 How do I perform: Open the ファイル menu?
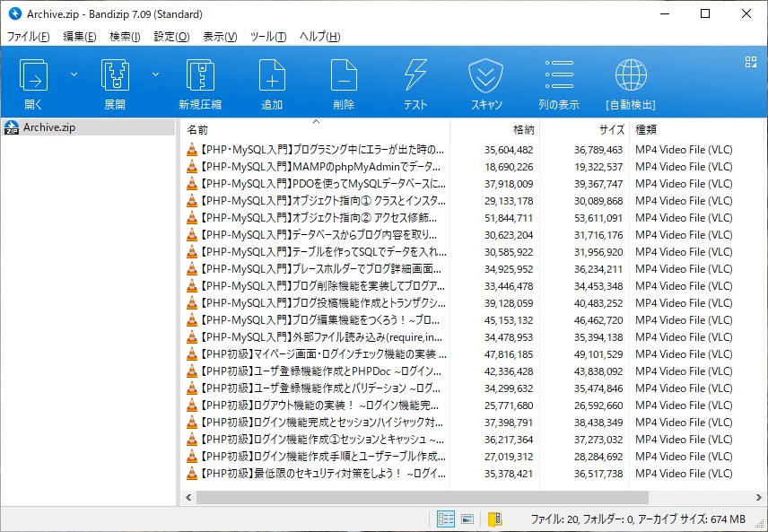click(x=28, y=37)
